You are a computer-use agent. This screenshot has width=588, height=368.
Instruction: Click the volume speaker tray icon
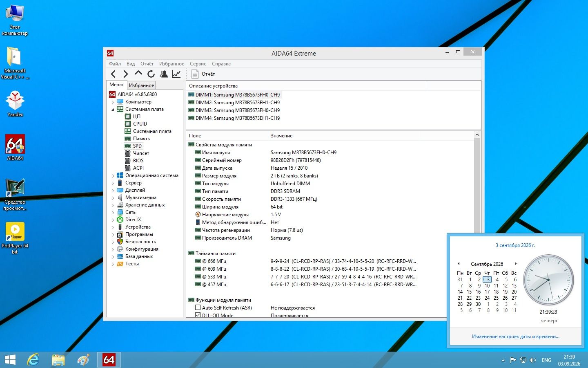point(533,360)
